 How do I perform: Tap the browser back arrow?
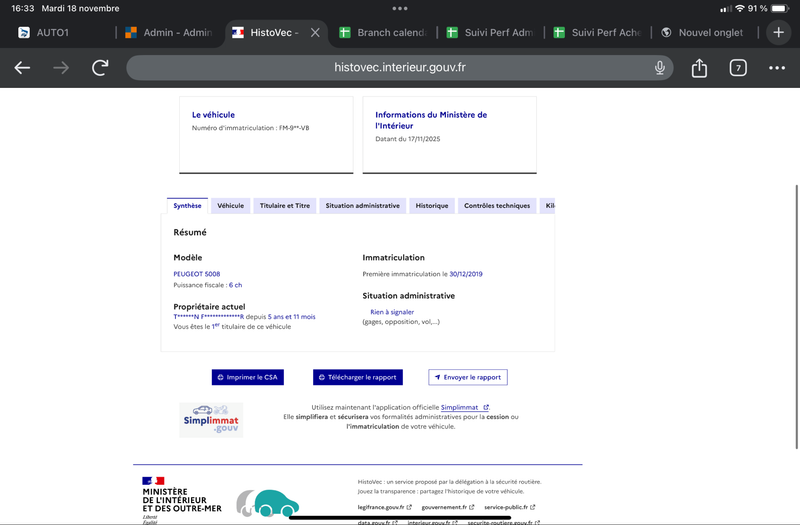coord(22,68)
